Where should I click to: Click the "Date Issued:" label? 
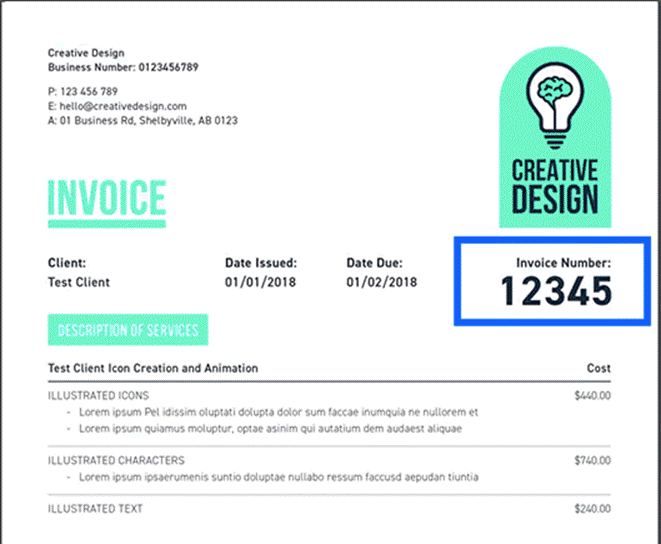[x=261, y=263]
